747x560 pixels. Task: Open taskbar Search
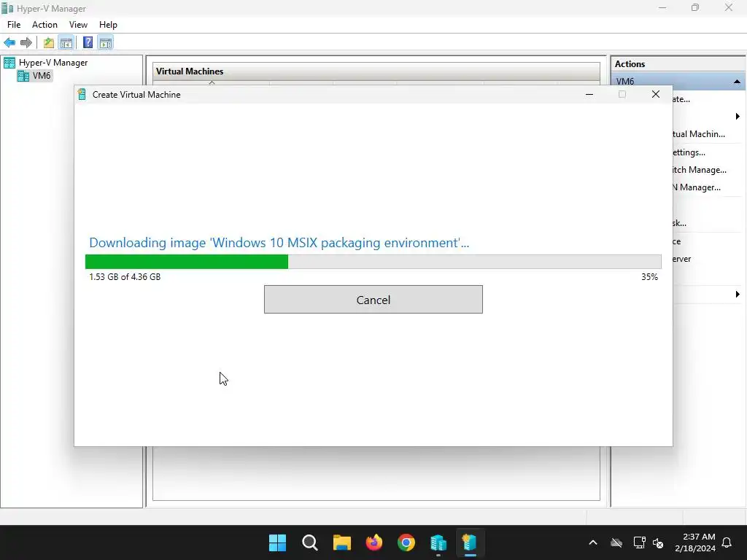point(309,542)
